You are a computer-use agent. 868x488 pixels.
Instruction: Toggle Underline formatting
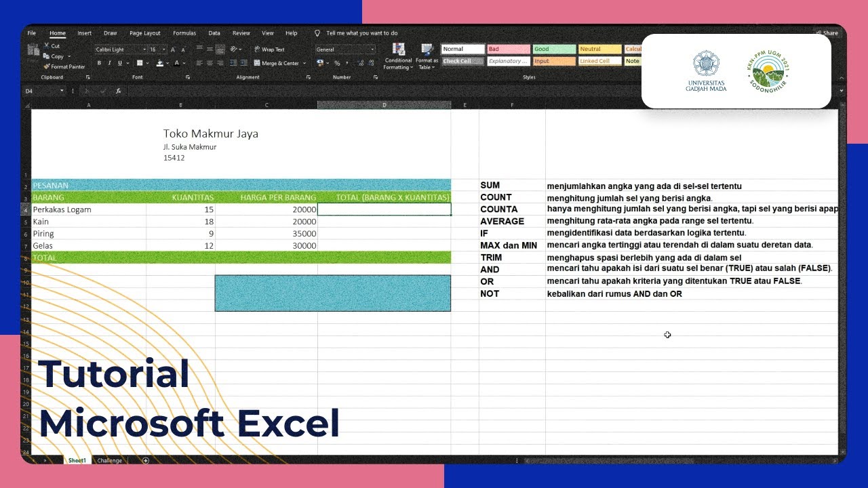120,63
